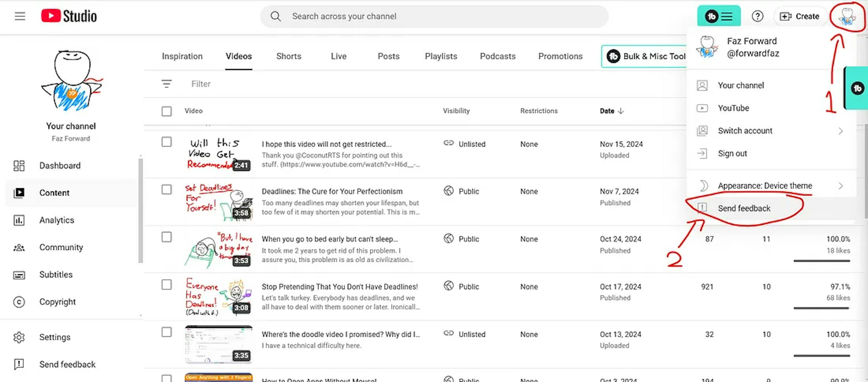Click the YouTube Studio logo
Screen dimensions: 868x382
tap(69, 16)
